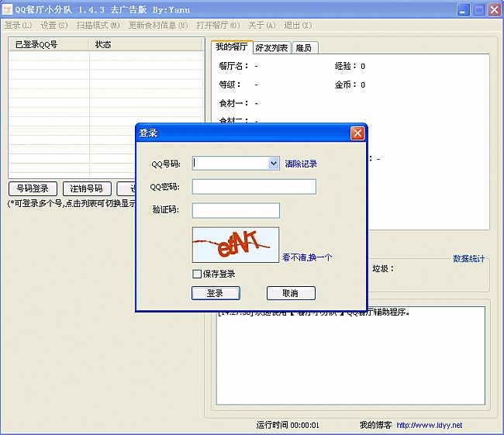This screenshot has width=504, height=435.
Task: Click the 等级 label
Action: point(230,85)
